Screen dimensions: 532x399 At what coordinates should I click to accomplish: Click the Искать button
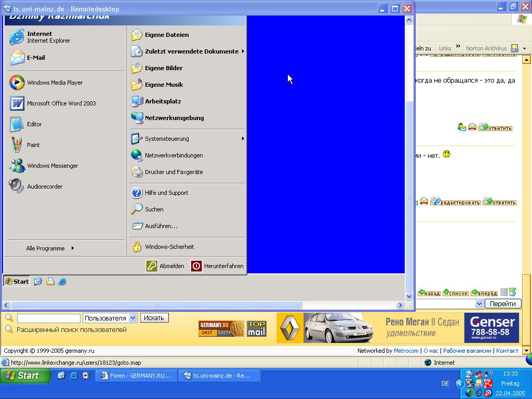(154, 318)
